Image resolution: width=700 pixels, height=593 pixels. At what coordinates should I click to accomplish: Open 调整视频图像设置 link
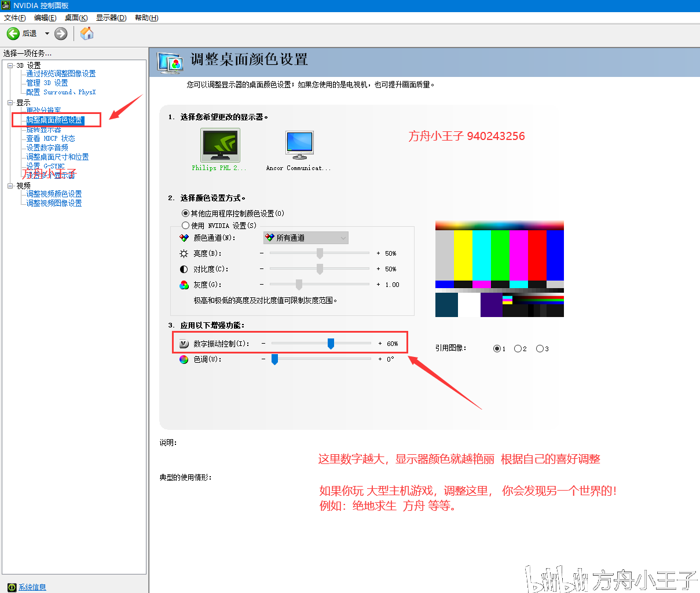coord(54,203)
